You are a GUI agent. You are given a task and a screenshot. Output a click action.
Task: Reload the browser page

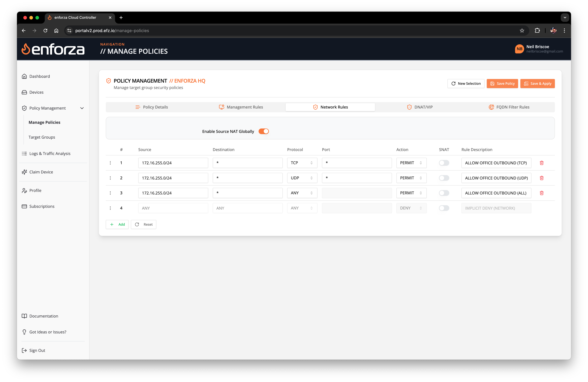(x=45, y=31)
